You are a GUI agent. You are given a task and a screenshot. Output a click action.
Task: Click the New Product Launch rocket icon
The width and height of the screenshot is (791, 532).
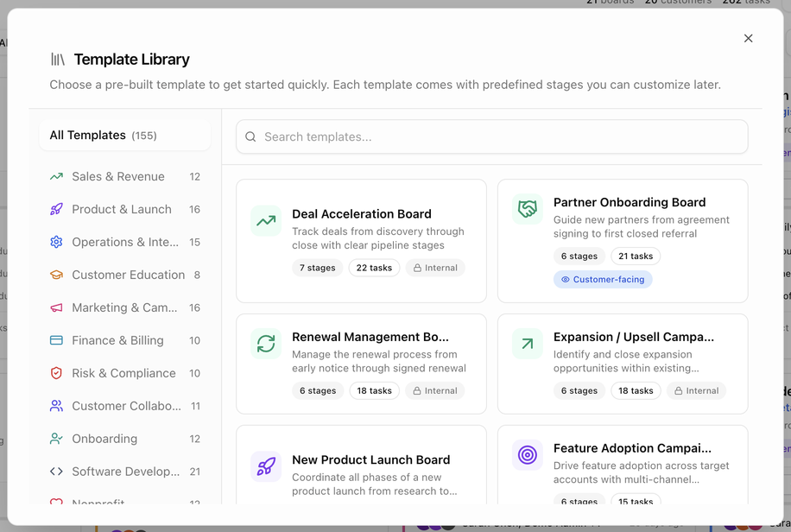pyautogui.click(x=266, y=466)
